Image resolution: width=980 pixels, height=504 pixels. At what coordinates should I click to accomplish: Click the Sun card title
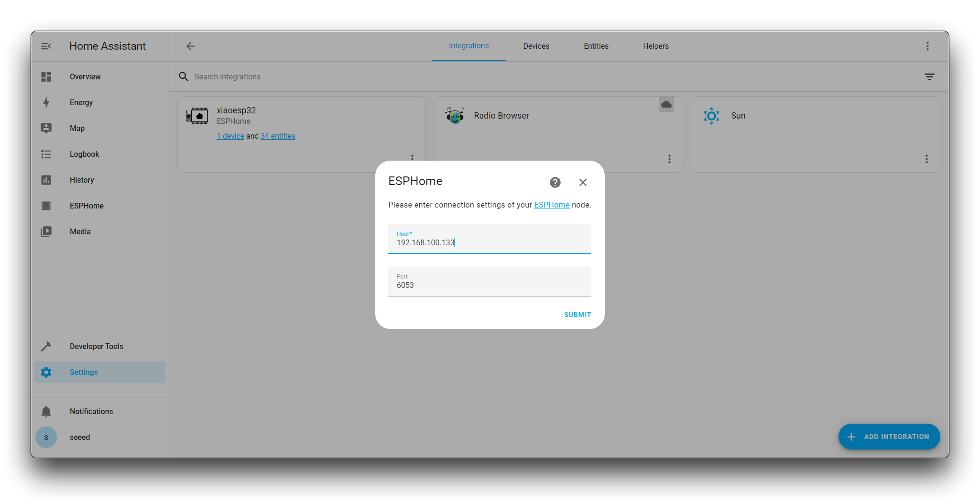pyautogui.click(x=738, y=115)
